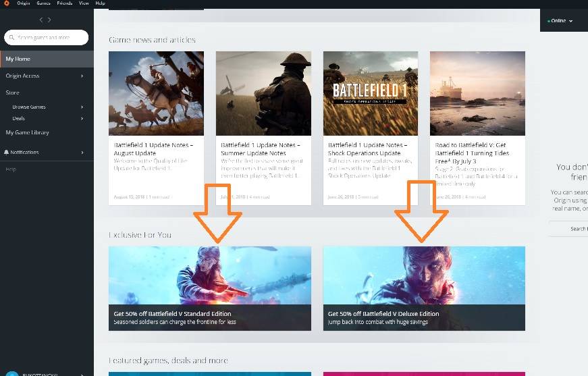Expand the Deals submenu arrow
The width and height of the screenshot is (588, 376).
[x=82, y=118]
